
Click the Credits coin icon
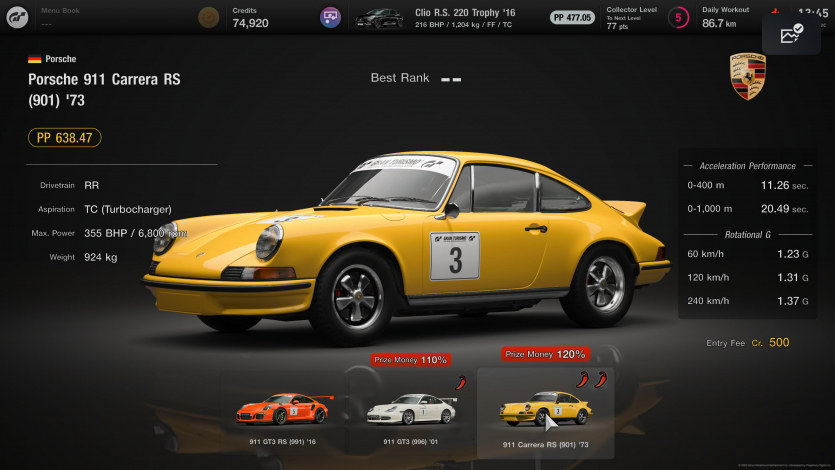pyautogui.click(x=208, y=17)
